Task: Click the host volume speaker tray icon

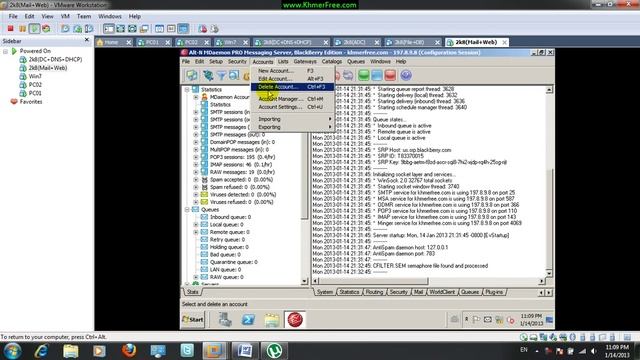Action: pyautogui.click(x=594, y=351)
